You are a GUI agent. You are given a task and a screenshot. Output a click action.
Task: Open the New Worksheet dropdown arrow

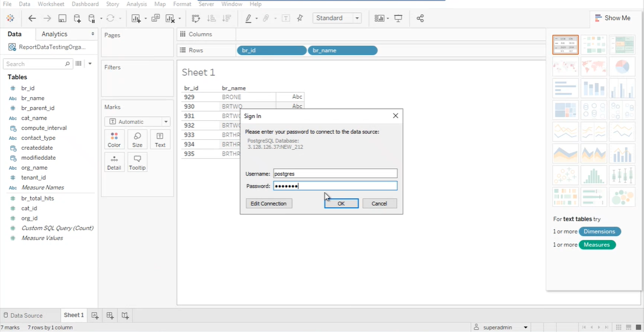pyautogui.click(x=145, y=18)
